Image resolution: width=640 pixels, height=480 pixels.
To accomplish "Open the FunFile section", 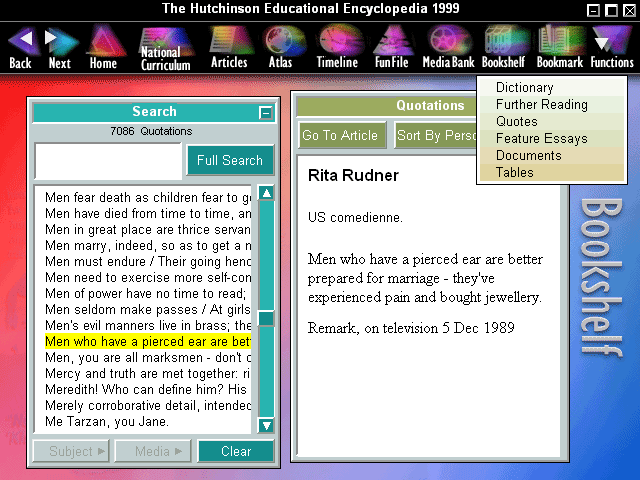I will click(392, 47).
